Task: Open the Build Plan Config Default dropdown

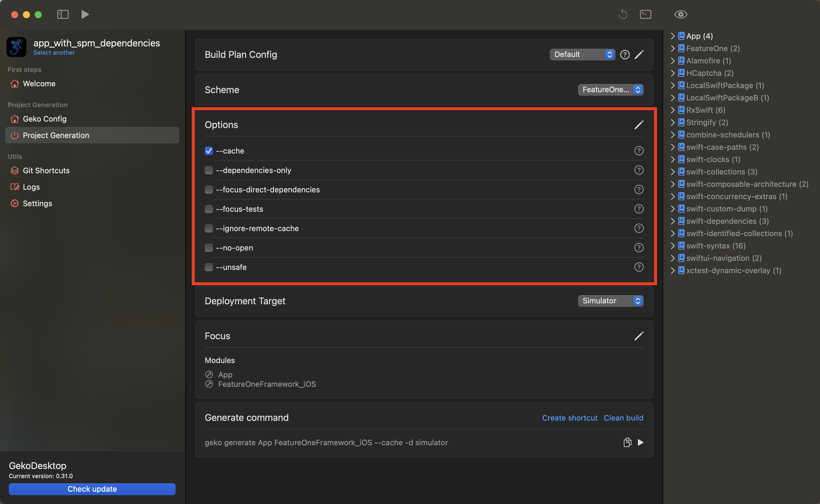Action: point(582,55)
